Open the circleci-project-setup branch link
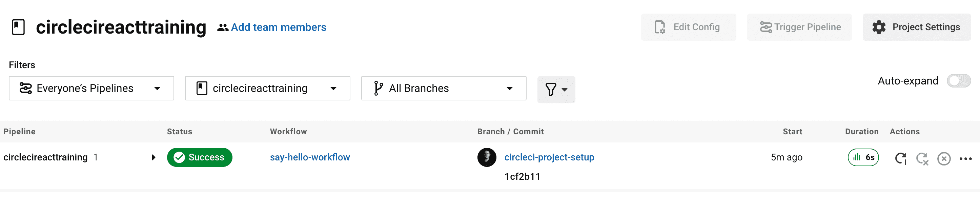This screenshot has width=980, height=213. (549, 157)
